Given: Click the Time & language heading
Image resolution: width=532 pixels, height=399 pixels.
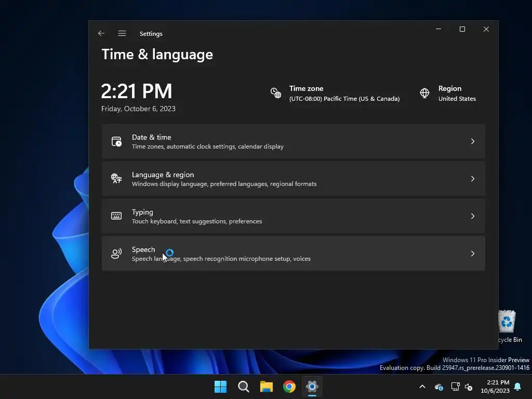Looking at the screenshot, I should pos(157,54).
